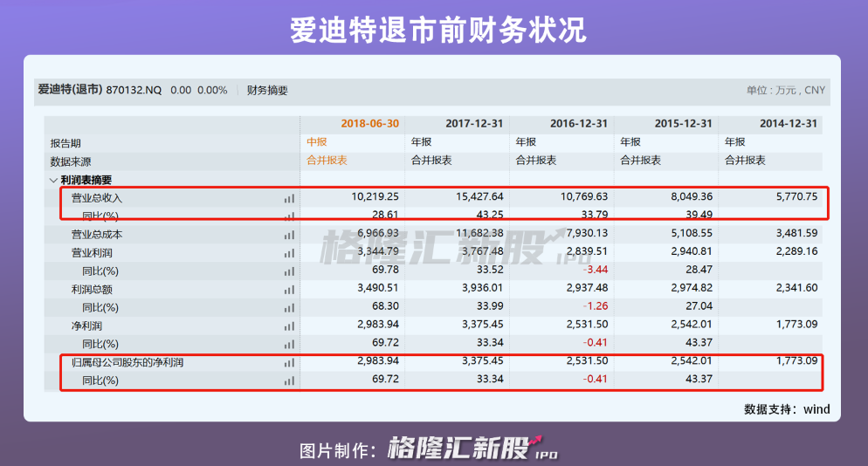Select the 2017-12-31 column header
Image resolution: width=868 pixels, height=466 pixels.
474,123
